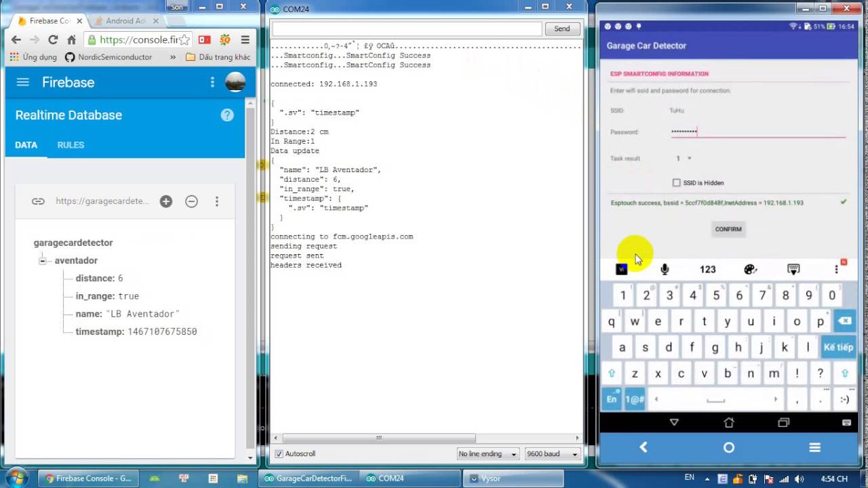Viewport: 868px width, 488px height.
Task: Open database panel three-dot options menu
Action: pyautogui.click(x=217, y=201)
